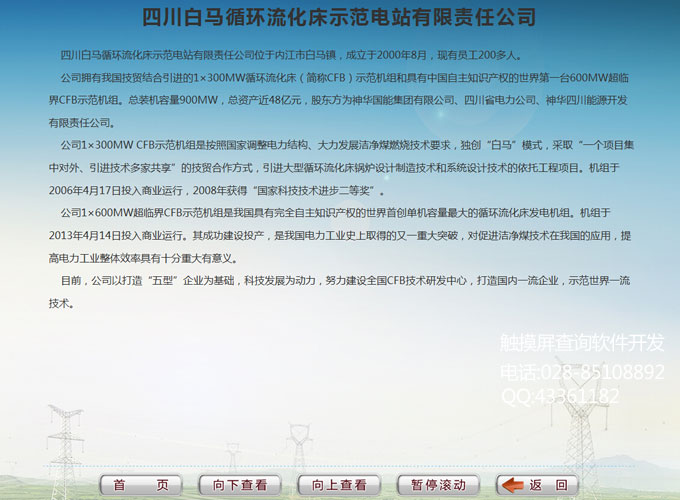Click the text 2006年4月17日投入商业运行
This screenshot has height=500, width=680.
click(x=116, y=190)
